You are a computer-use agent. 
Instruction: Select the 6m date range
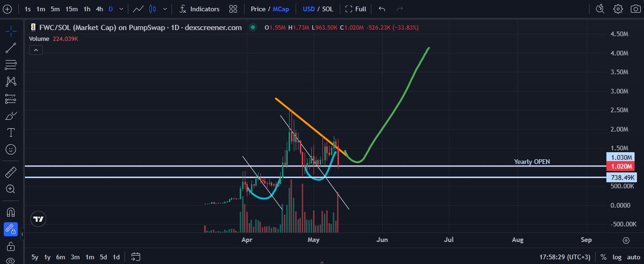(x=61, y=256)
